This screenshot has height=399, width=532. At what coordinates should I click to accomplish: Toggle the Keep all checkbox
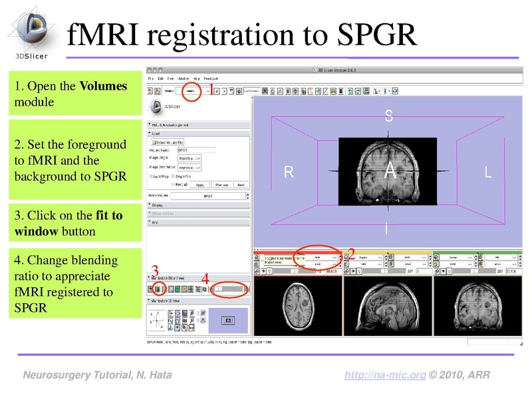tap(172, 184)
